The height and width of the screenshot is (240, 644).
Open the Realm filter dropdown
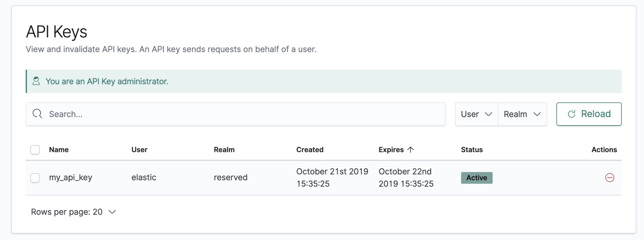(522, 114)
